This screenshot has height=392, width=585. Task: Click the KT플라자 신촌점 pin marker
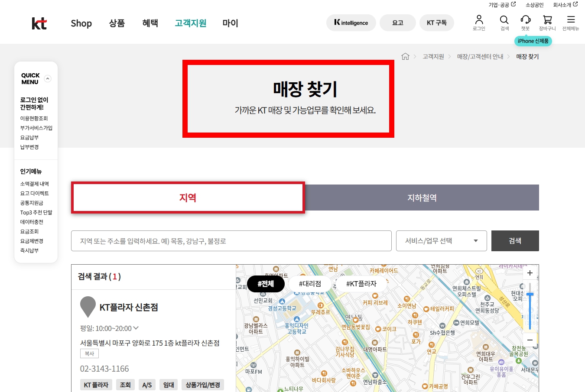pos(88,307)
